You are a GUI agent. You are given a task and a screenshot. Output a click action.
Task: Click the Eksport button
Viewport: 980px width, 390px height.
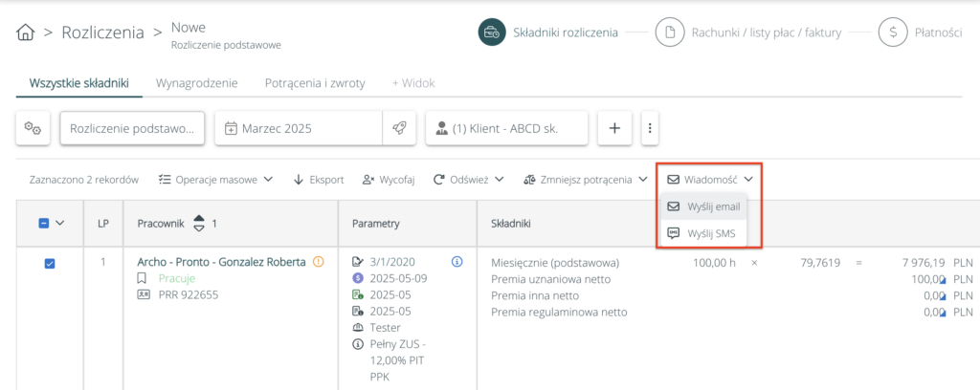[319, 179]
